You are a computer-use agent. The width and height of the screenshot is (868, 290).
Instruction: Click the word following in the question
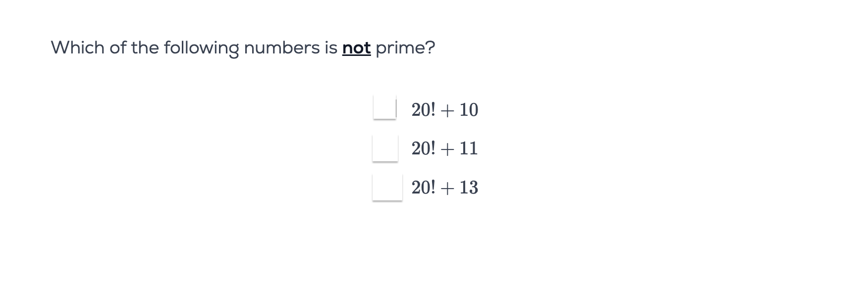point(202,48)
